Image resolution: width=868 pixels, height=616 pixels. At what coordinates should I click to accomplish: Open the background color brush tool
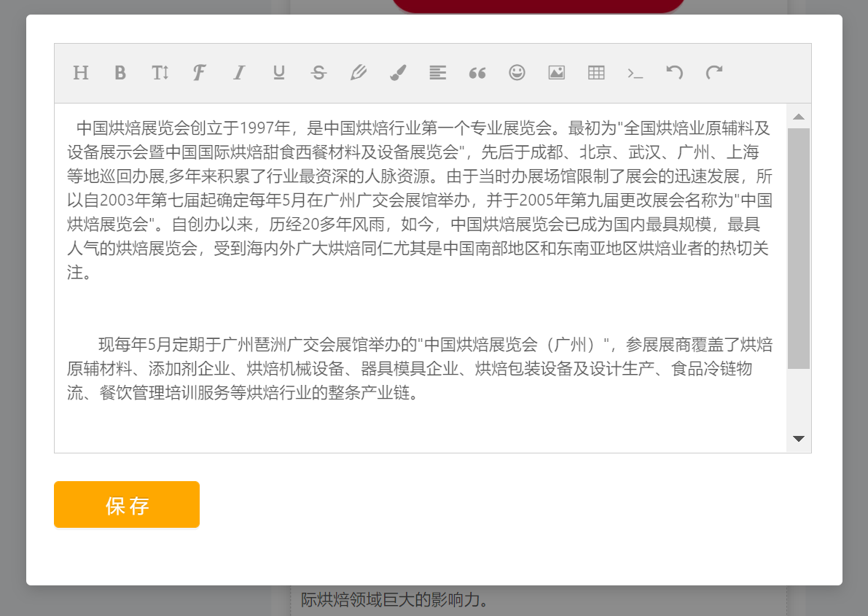click(x=398, y=73)
